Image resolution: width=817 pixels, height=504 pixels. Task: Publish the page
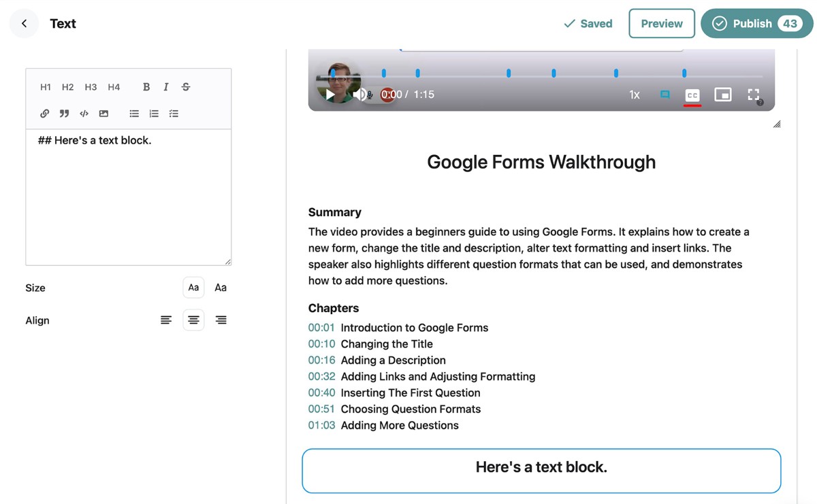tap(757, 23)
